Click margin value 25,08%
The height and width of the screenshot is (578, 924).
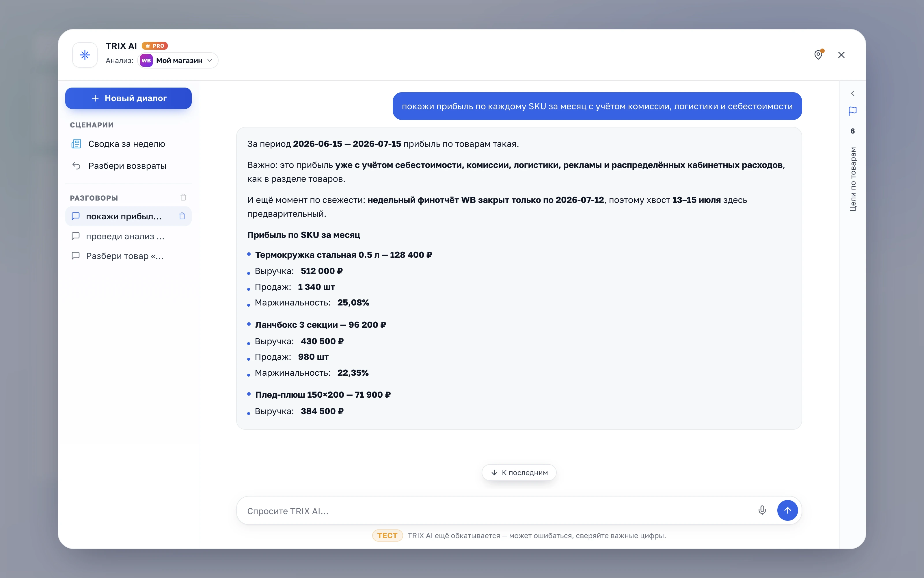pyautogui.click(x=353, y=302)
